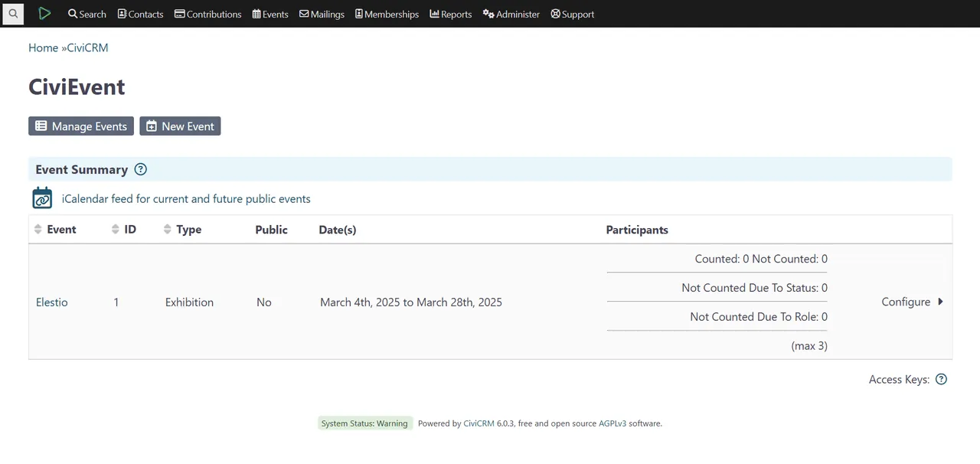Click the Exhibition type cell

189,302
